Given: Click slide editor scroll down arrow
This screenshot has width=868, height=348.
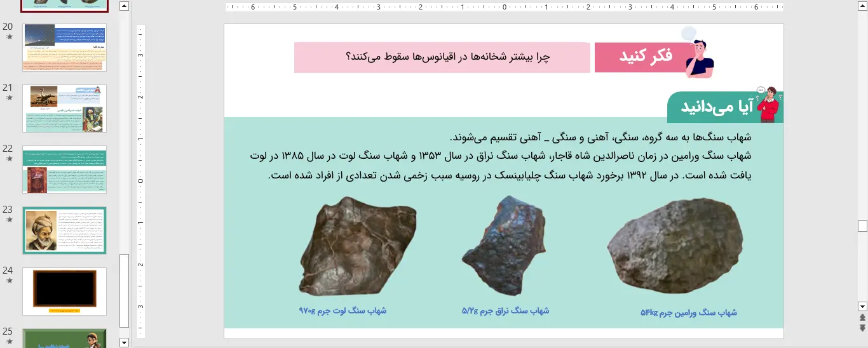Looking at the screenshot, I should coord(862,306).
